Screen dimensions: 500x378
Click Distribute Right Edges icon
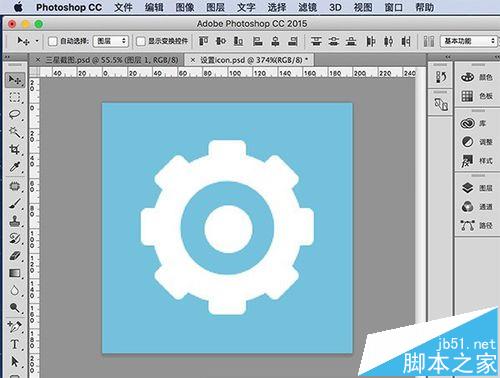[406, 41]
